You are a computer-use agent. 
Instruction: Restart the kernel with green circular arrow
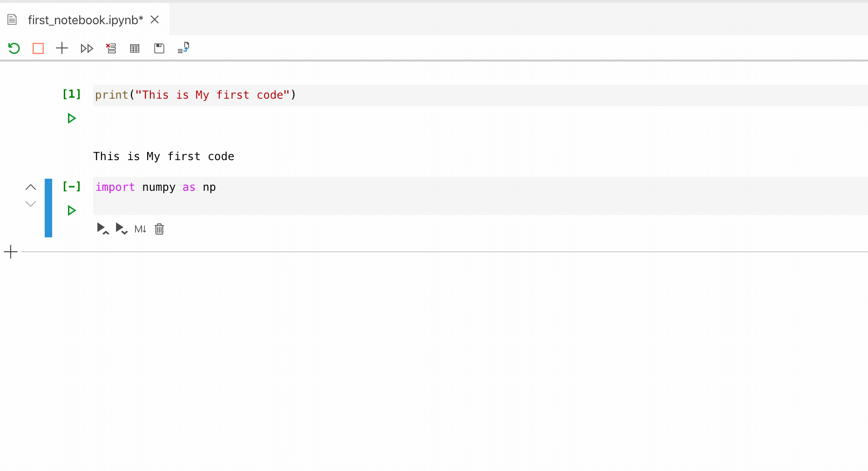click(x=14, y=48)
